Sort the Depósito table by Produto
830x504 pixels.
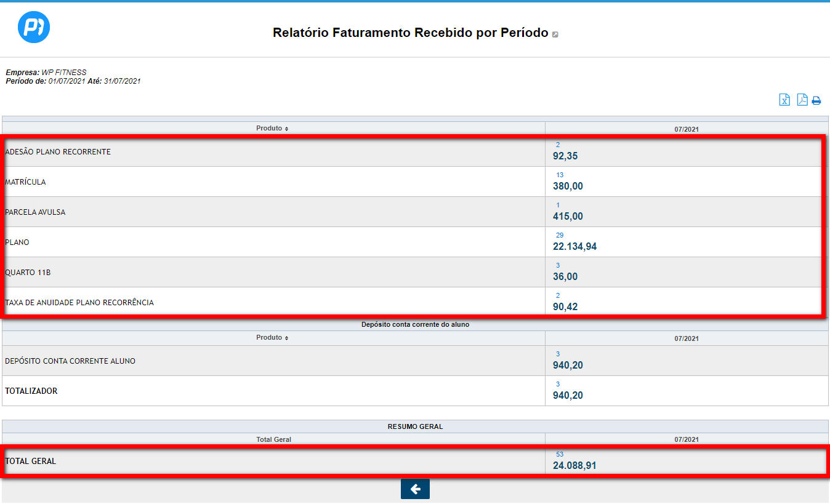click(272, 338)
